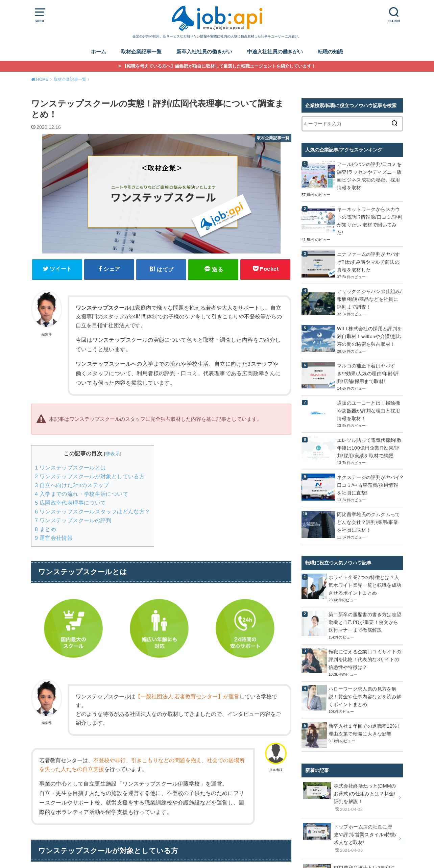Click the keyword search input field

pyautogui.click(x=345, y=124)
